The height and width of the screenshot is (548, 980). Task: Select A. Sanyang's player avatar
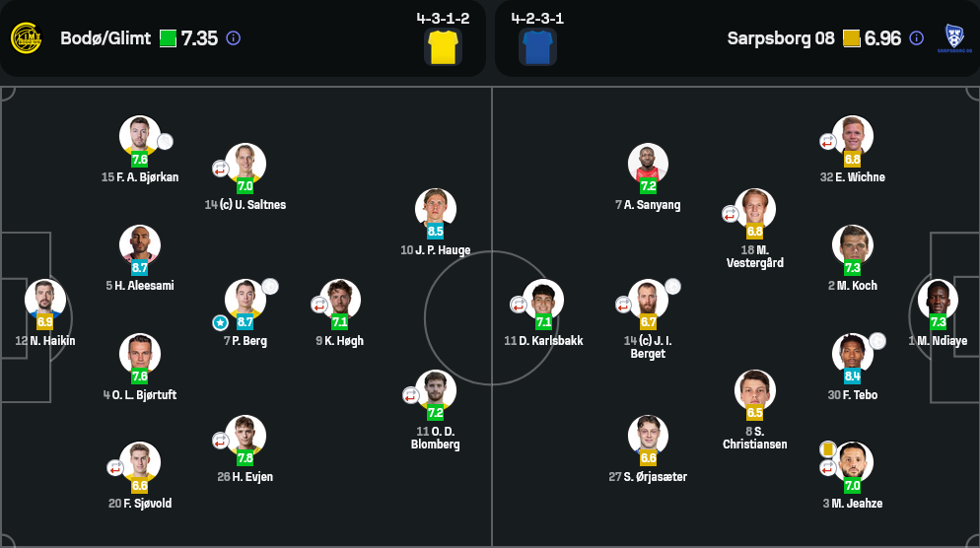click(x=648, y=163)
